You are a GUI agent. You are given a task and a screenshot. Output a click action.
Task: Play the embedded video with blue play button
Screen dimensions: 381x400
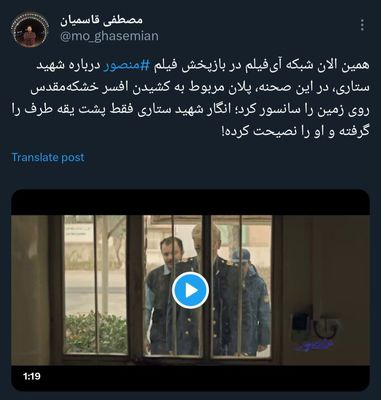(190, 290)
